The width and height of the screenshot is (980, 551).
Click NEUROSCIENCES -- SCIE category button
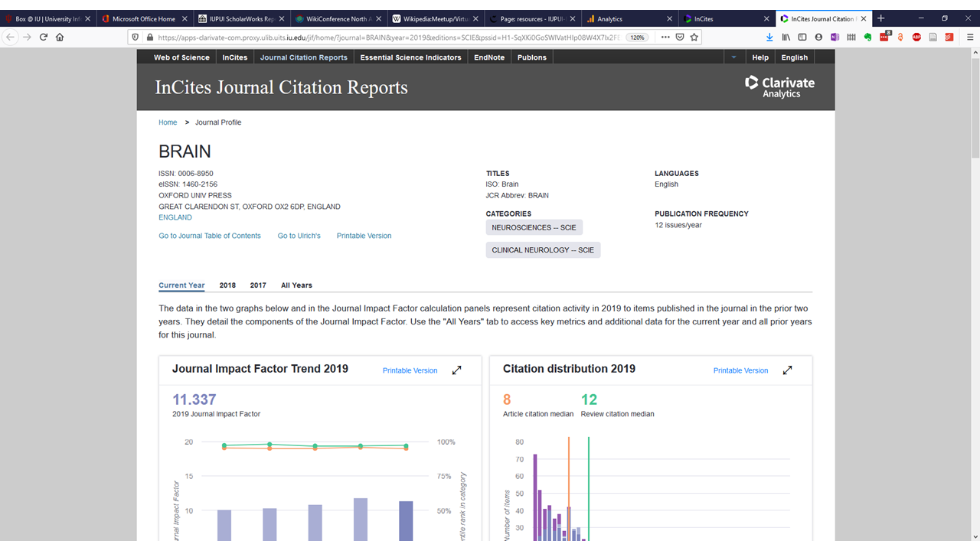coord(534,227)
